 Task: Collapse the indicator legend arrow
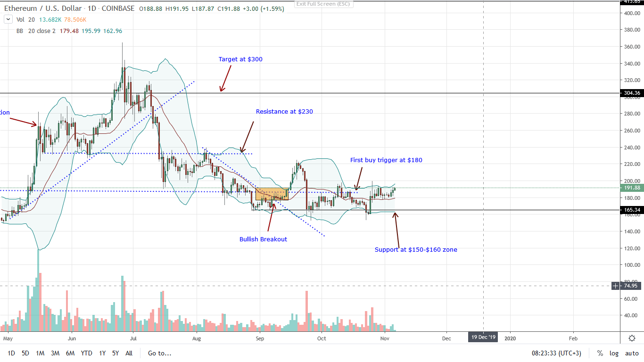coord(8,20)
